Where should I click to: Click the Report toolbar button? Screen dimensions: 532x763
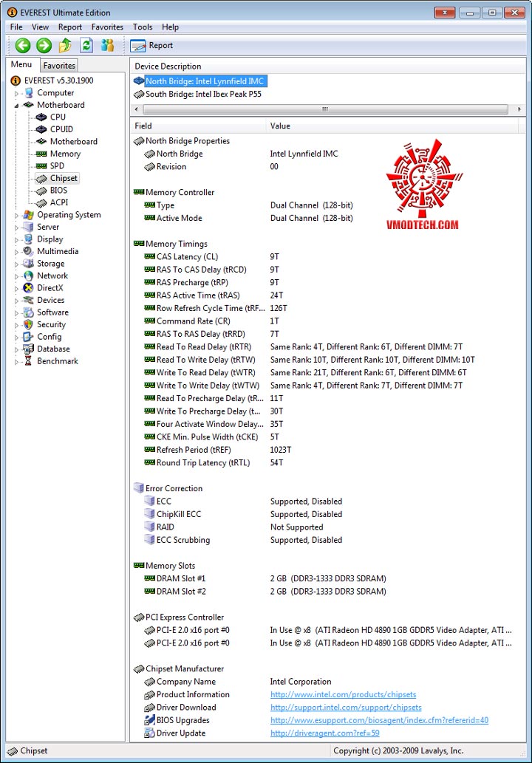[x=151, y=45]
